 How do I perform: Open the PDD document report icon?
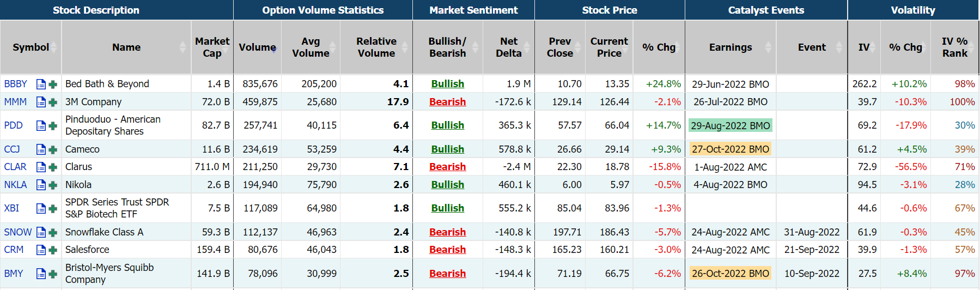tap(41, 125)
